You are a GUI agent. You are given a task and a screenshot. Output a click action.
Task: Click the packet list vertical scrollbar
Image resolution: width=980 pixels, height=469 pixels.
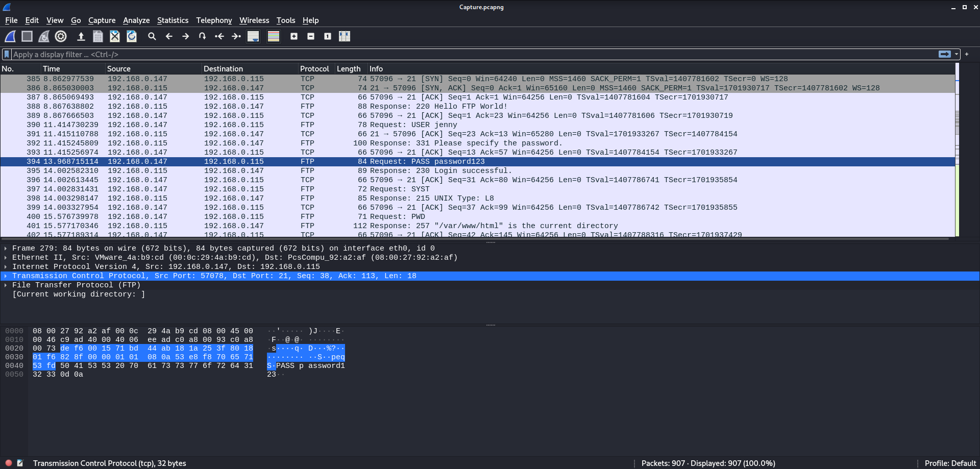tap(957, 151)
